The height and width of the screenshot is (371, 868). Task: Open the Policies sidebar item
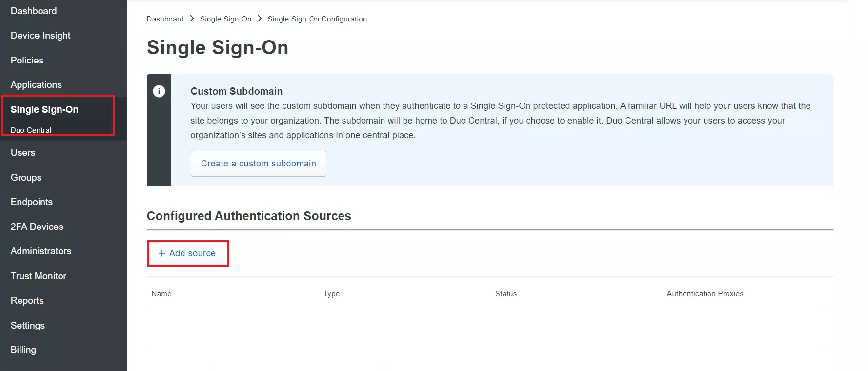[27, 60]
